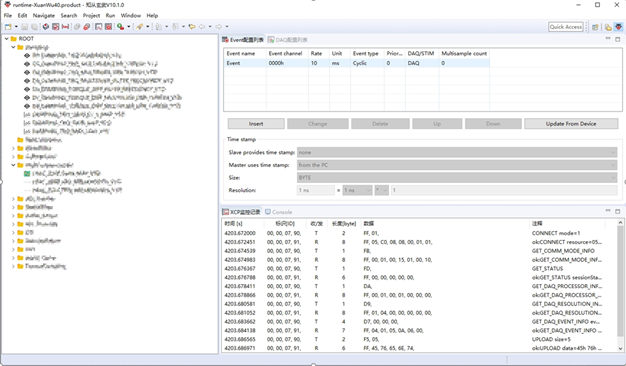Open the Slave provides time stamp dropdown
This screenshot has height=366, width=626.
point(457,152)
